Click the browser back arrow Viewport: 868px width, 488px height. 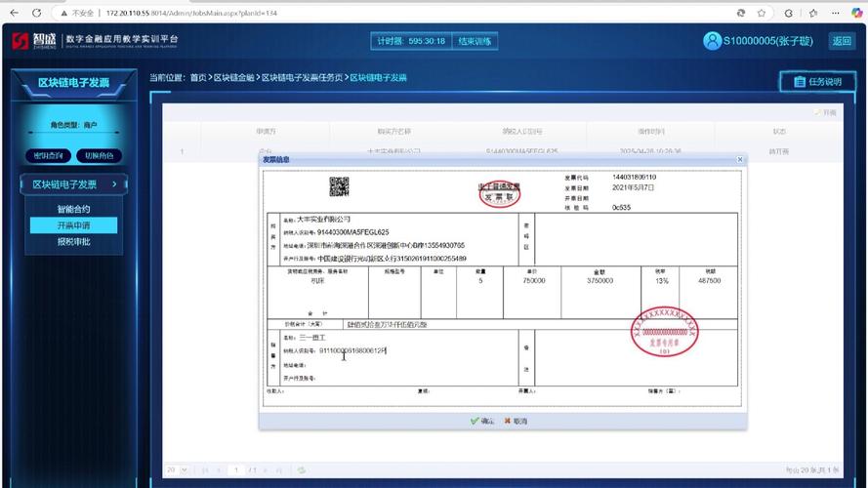point(13,13)
